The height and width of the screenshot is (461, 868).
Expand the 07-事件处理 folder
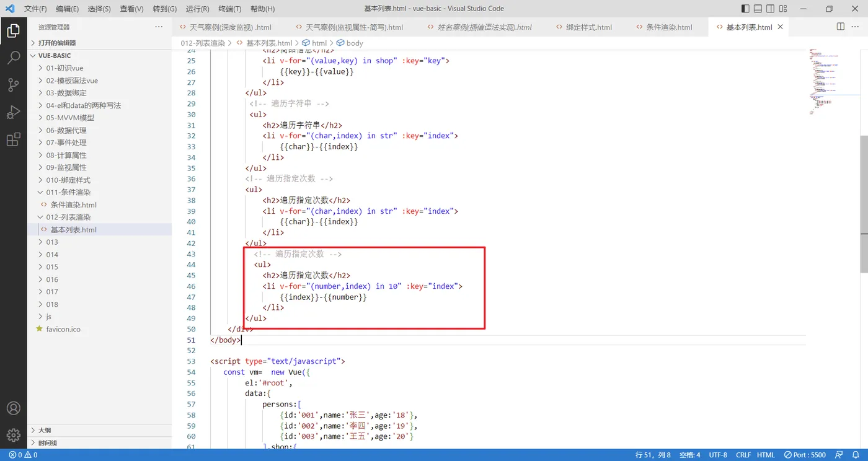[99, 143]
